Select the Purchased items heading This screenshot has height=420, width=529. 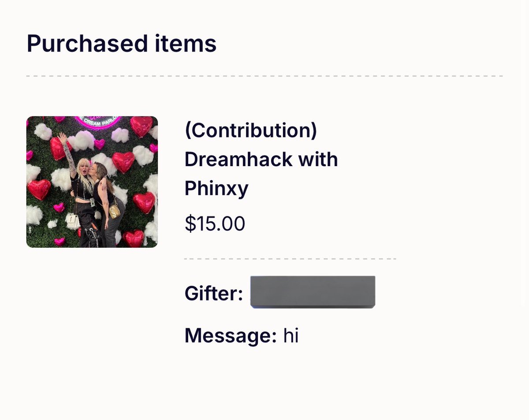tap(122, 44)
